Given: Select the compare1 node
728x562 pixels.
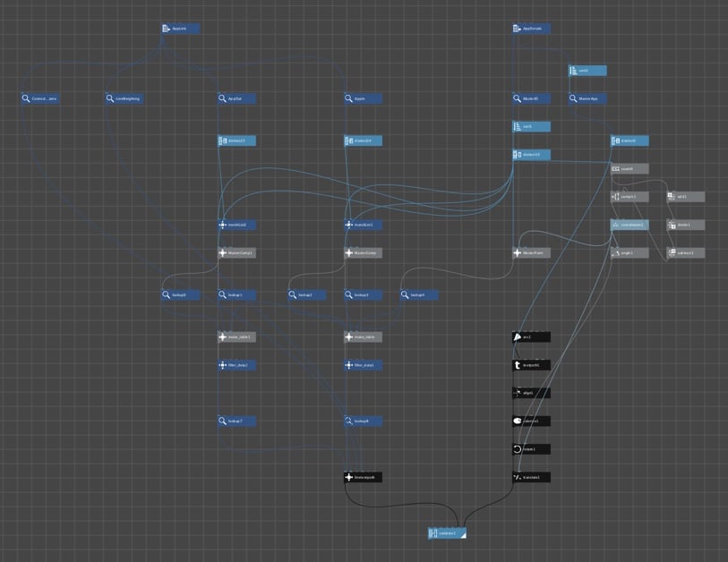Looking at the screenshot, I should click(x=630, y=197).
